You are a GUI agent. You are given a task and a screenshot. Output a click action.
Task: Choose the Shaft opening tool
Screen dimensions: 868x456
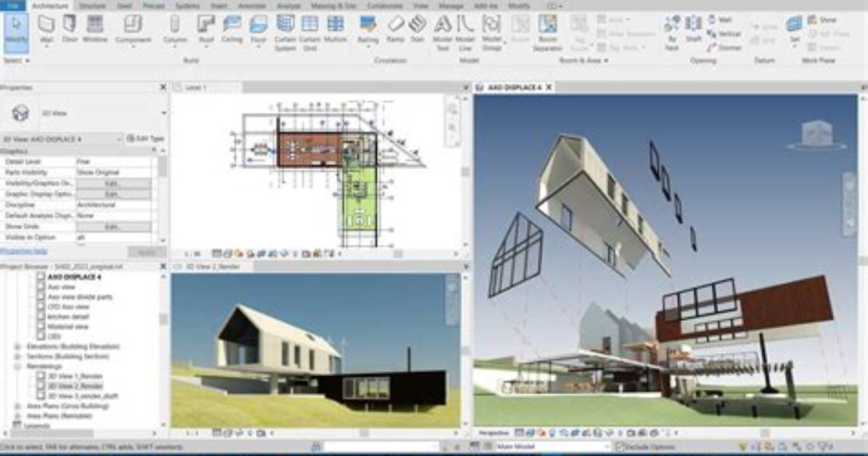tap(693, 30)
